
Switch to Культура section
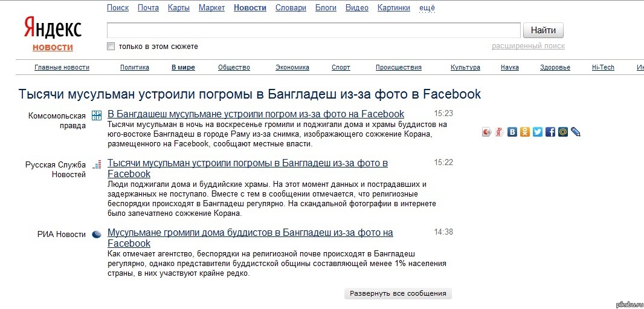click(465, 67)
